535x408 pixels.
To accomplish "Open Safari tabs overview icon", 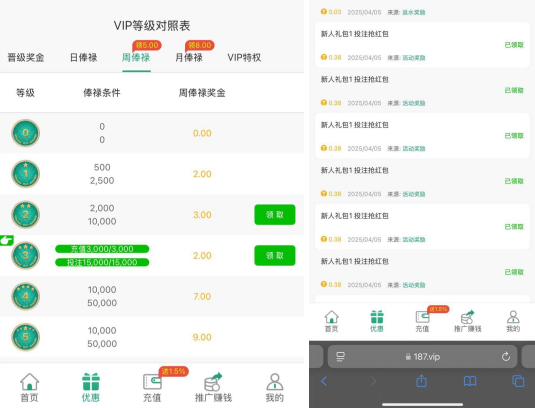I will [518, 381].
